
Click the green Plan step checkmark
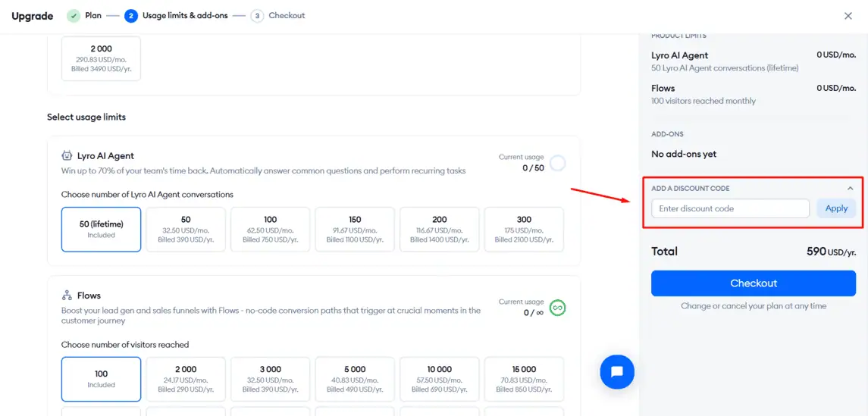click(x=74, y=15)
